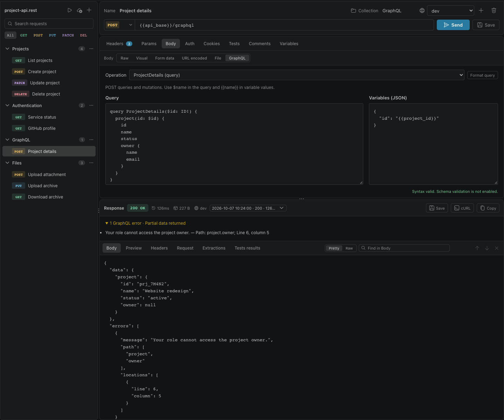Open the Variables tab
504x420 pixels.
click(x=289, y=44)
